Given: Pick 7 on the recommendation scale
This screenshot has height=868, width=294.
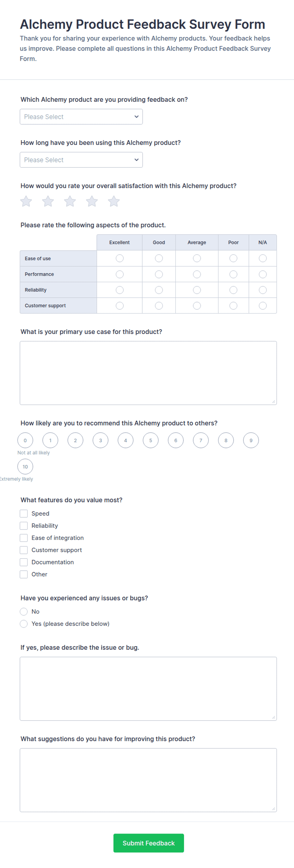Looking at the screenshot, I should 201,440.
